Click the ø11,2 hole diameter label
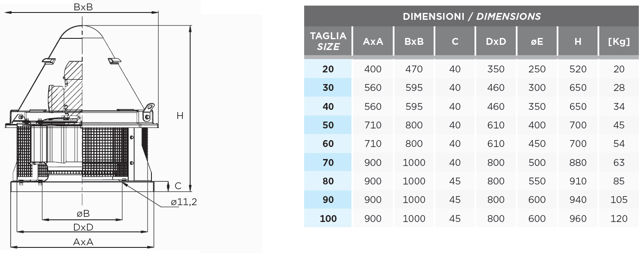Viewport: 644px width, 253px height. click(x=184, y=202)
